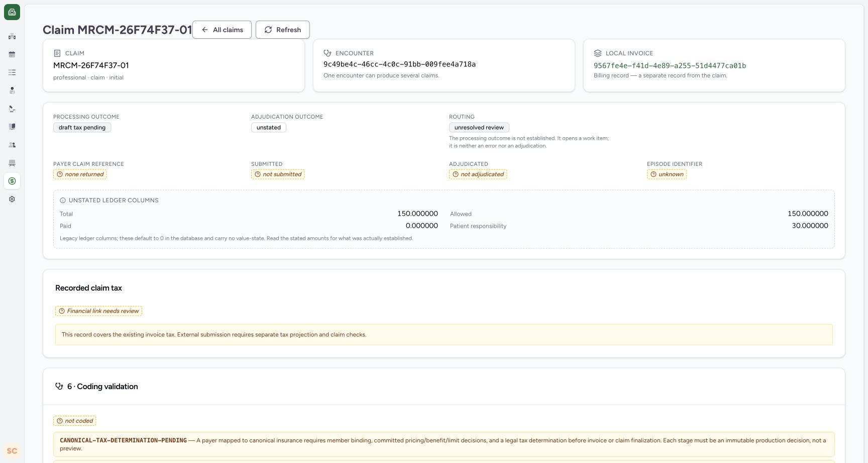Viewport: 868px width, 463px height.
Task: Click the Patient responsibility value 30.000000
Action: pos(810,226)
